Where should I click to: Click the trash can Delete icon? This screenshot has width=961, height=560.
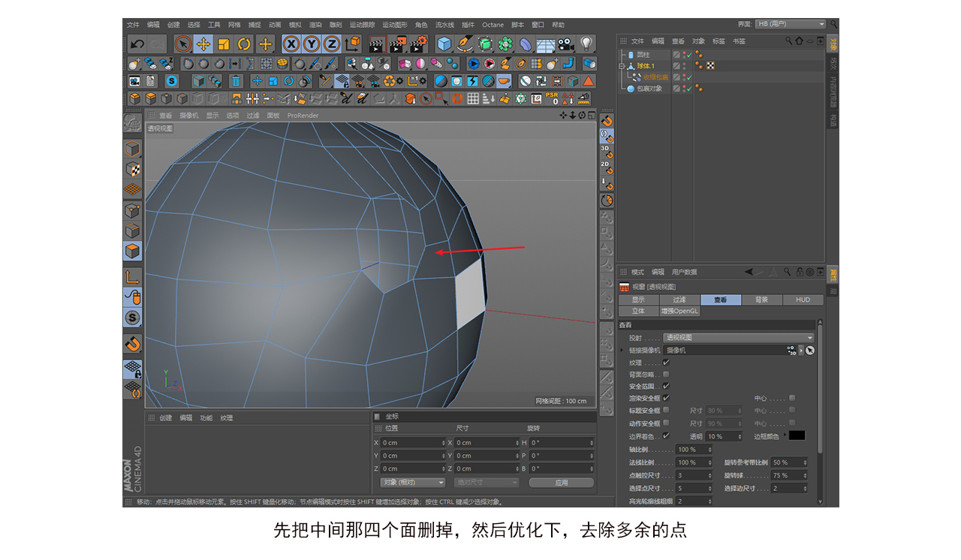(x=236, y=81)
